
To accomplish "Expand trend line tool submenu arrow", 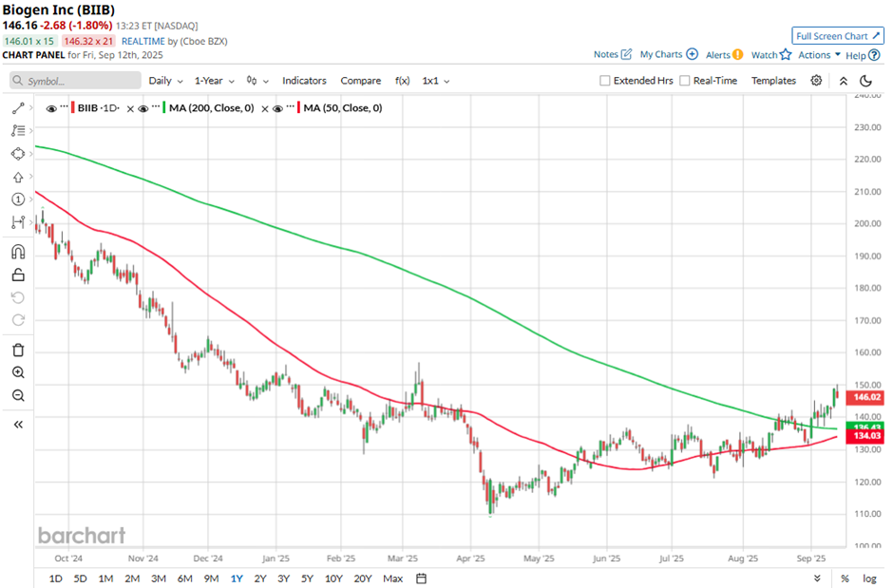I will (x=30, y=107).
